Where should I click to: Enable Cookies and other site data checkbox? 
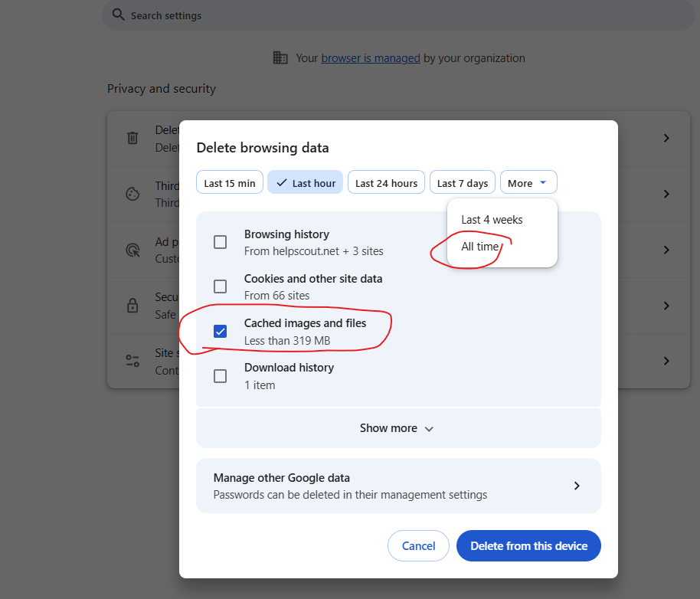click(220, 286)
